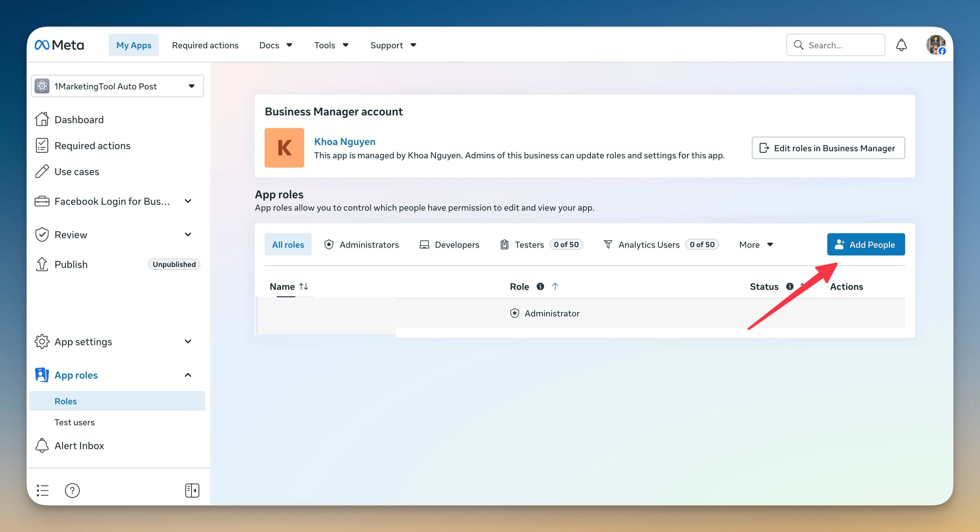Open the 1MarketingTool Auto Post app selector

pyautogui.click(x=117, y=86)
